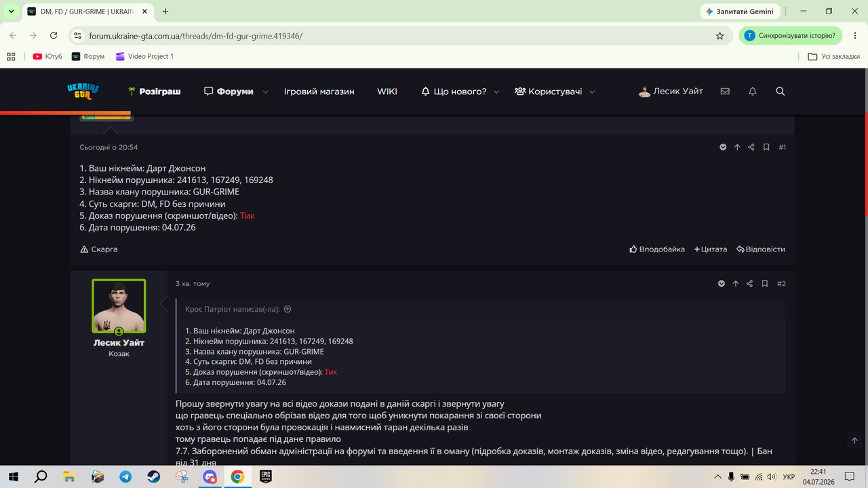This screenshot has height=488, width=868.
Task: Click the Ukraine GTA logo in the header
Action: click(83, 91)
